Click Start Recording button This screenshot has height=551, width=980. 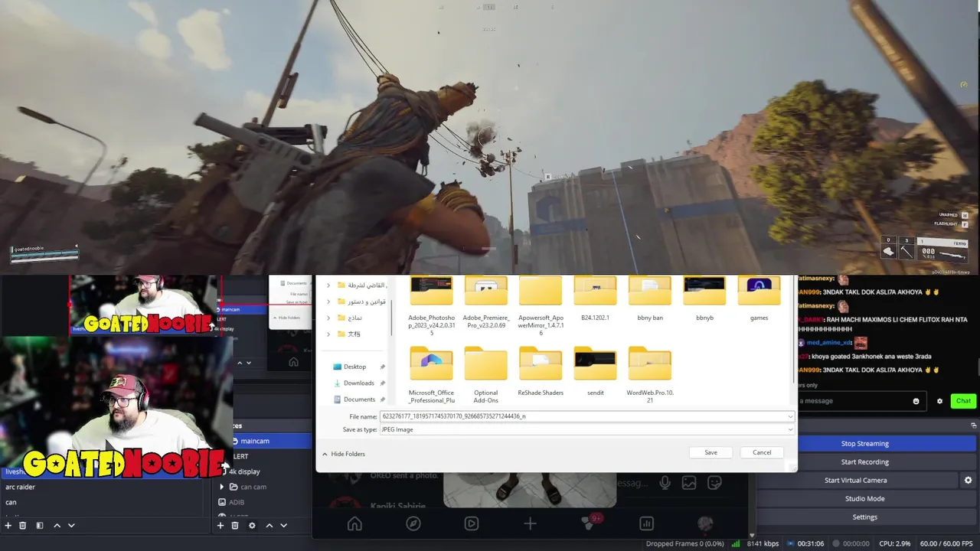[864, 462]
